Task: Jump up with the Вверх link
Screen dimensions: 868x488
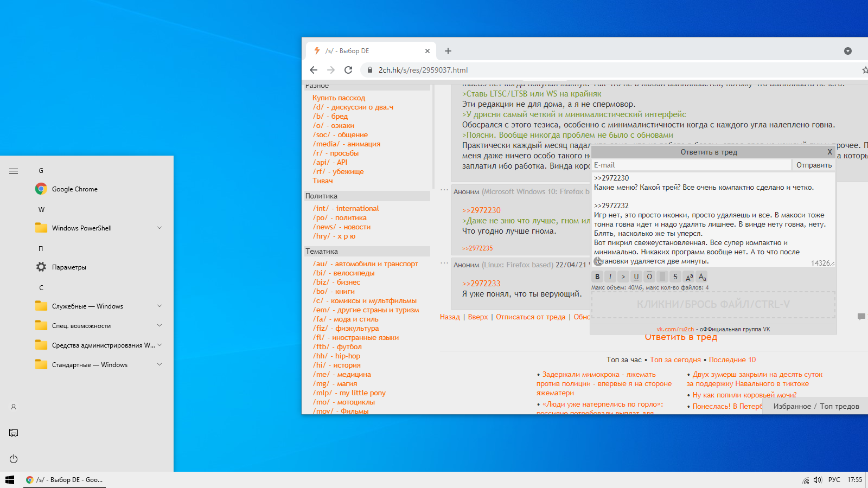Action: click(478, 317)
